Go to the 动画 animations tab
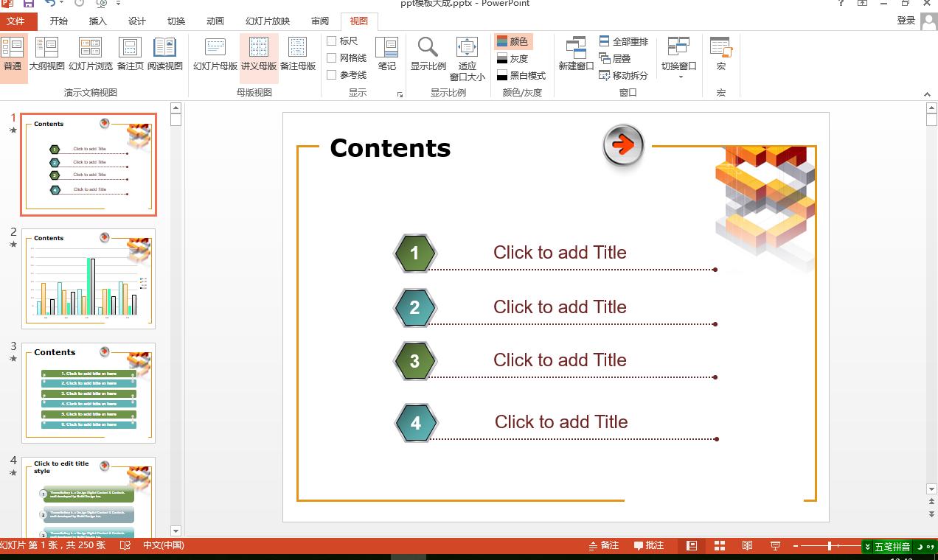The image size is (938, 560). point(215,21)
